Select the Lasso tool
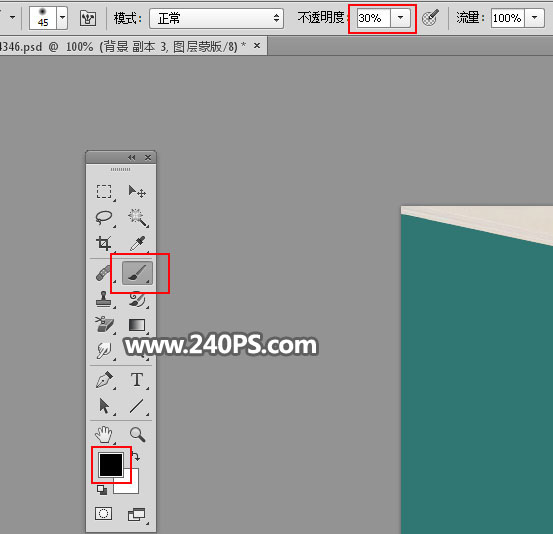This screenshot has width=553, height=534. click(x=104, y=217)
